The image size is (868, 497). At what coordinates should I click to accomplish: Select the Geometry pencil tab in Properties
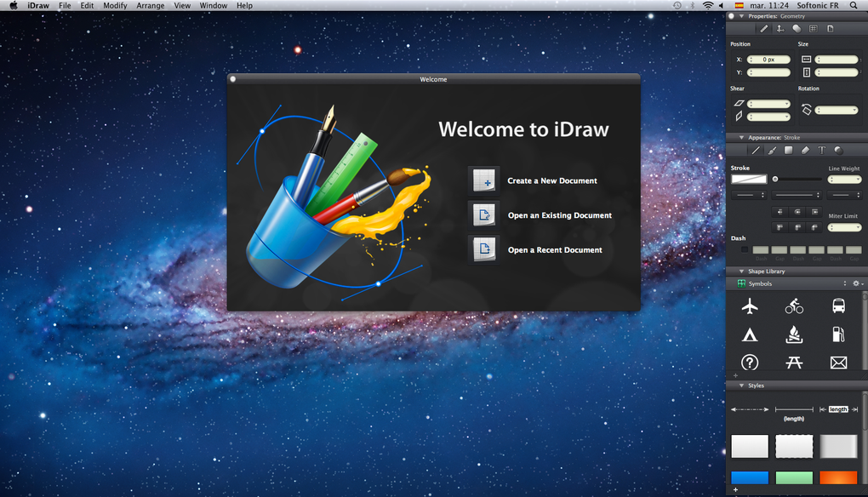pyautogui.click(x=764, y=29)
